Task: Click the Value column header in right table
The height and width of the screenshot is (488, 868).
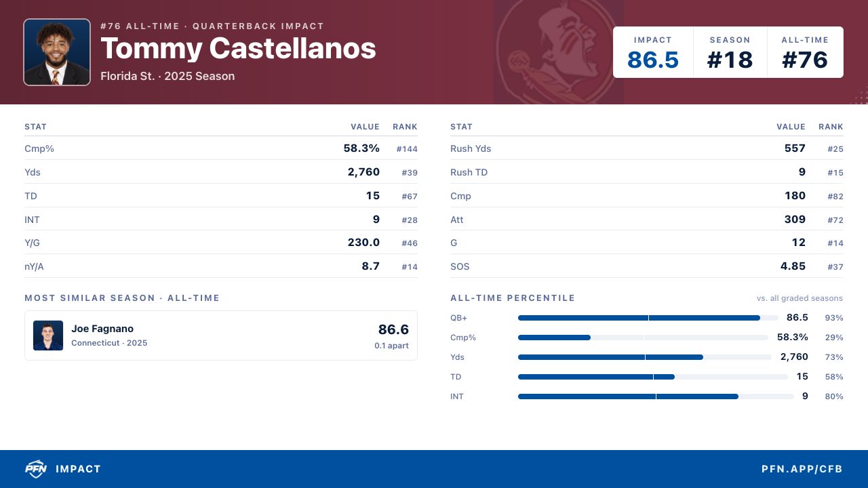Action: coord(791,127)
